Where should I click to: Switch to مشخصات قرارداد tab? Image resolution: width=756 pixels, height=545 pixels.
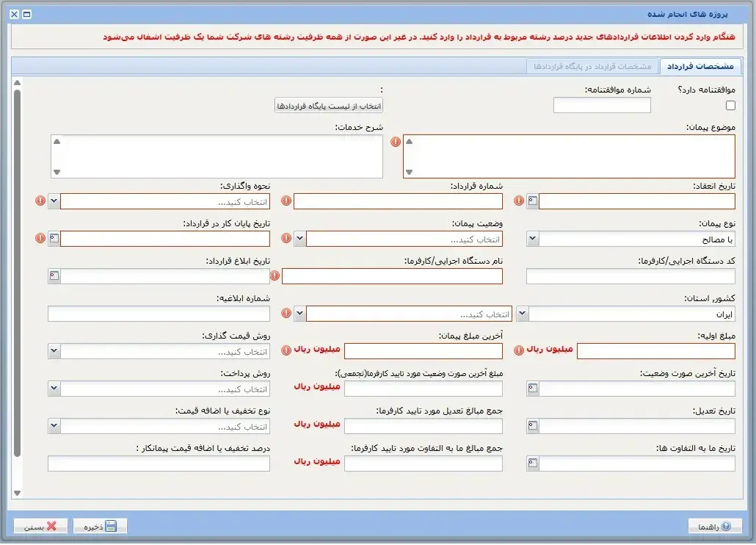tap(701, 66)
